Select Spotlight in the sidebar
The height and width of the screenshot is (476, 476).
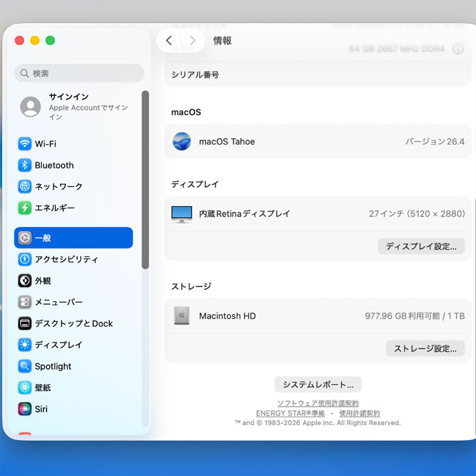[x=53, y=366]
